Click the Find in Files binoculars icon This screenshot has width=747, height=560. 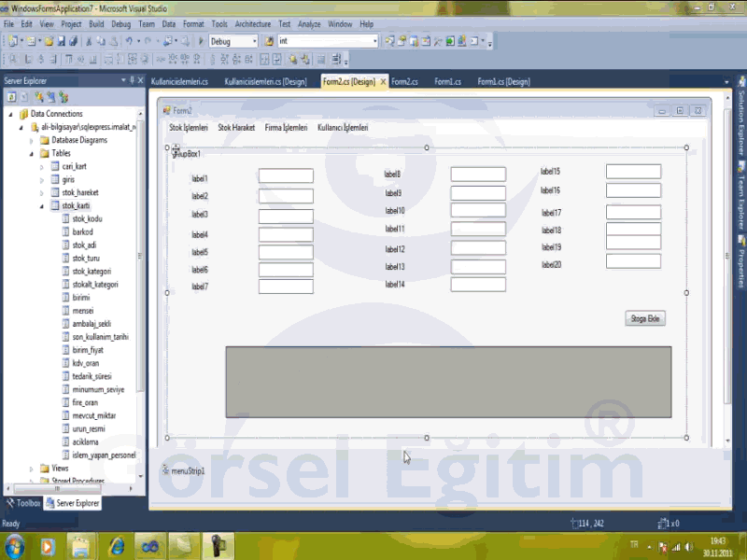click(x=269, y=41)
